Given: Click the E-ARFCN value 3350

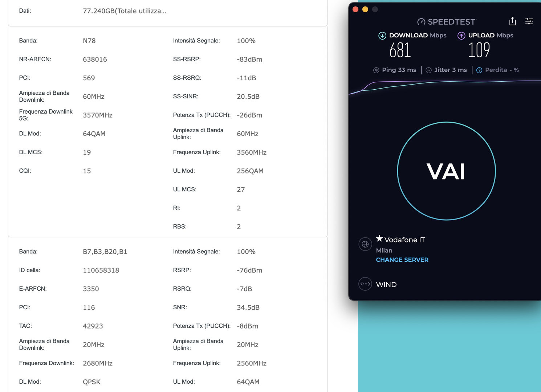Looking at the screenshot, I should [91, 289].
